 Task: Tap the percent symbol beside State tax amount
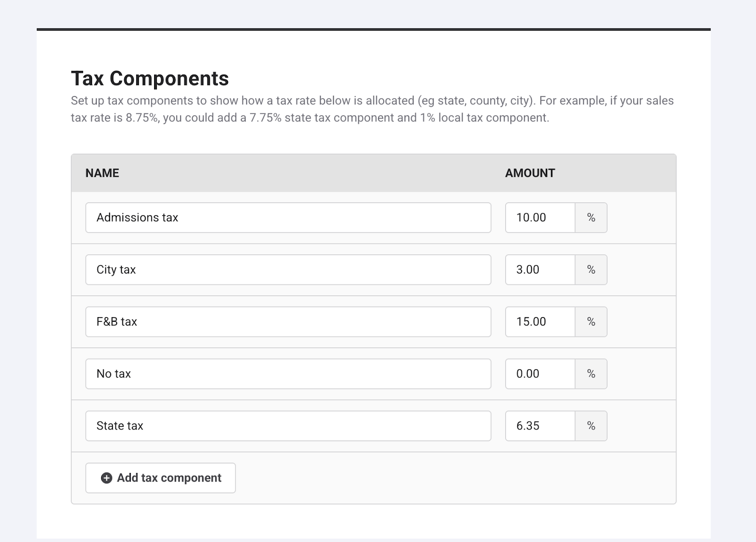(591, 426)
